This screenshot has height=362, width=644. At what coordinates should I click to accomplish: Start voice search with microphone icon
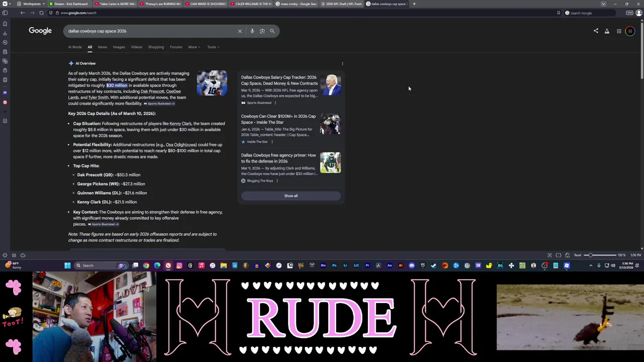(252, 31)
